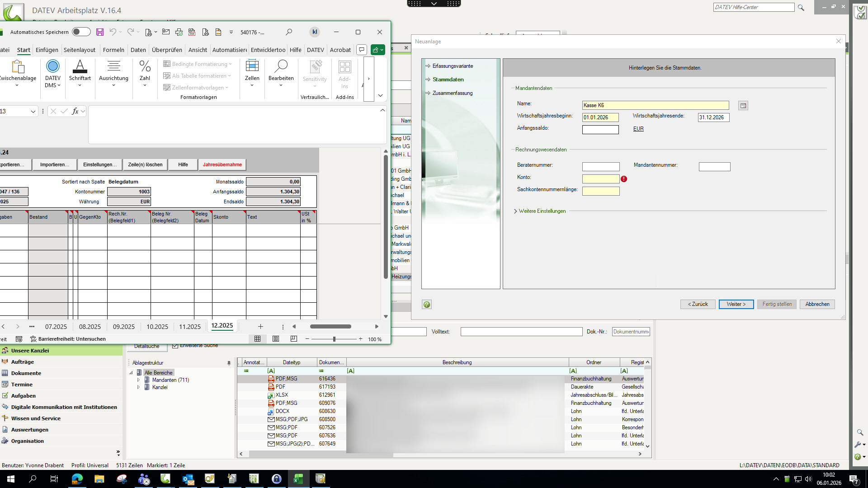Image resolution: width=868 pixels, height=488 pixels.
Task: Click the Anfangssaldo input field
Action: point(600,130)
